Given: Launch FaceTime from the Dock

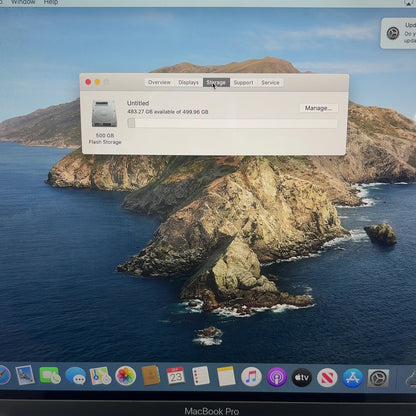Looking at the screenshot, I should (x=50, y=376).
